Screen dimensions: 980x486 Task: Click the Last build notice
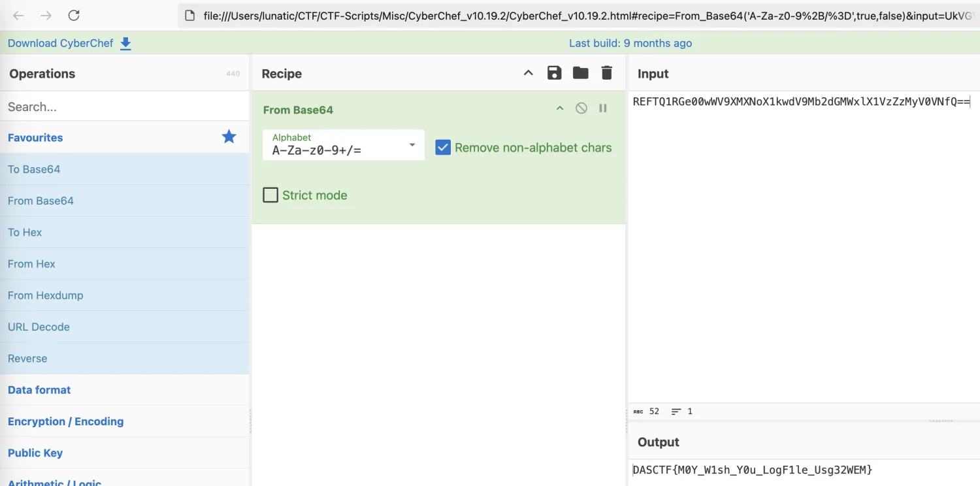[x=630, y=43]
